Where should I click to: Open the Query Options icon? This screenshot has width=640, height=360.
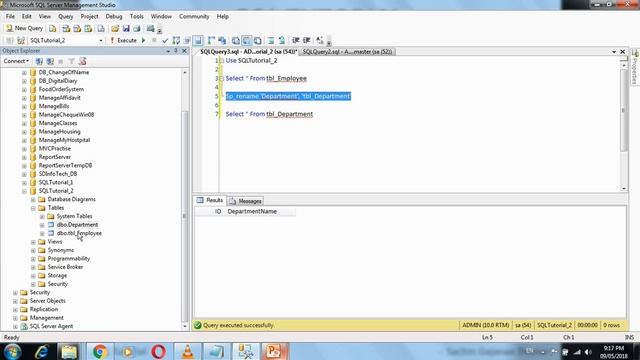pyautogui.click(x=187, y=40)
